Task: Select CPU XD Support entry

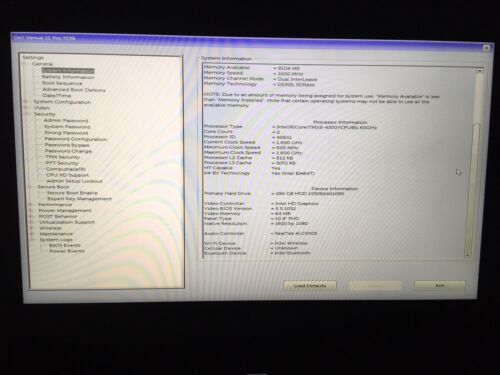Action: (x=68, y=175)
